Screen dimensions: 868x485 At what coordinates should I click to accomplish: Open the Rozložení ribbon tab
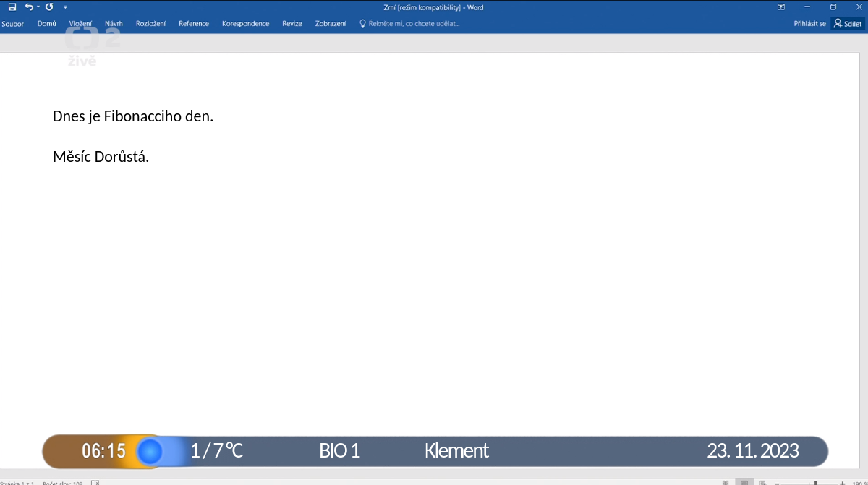click(150, 24)
